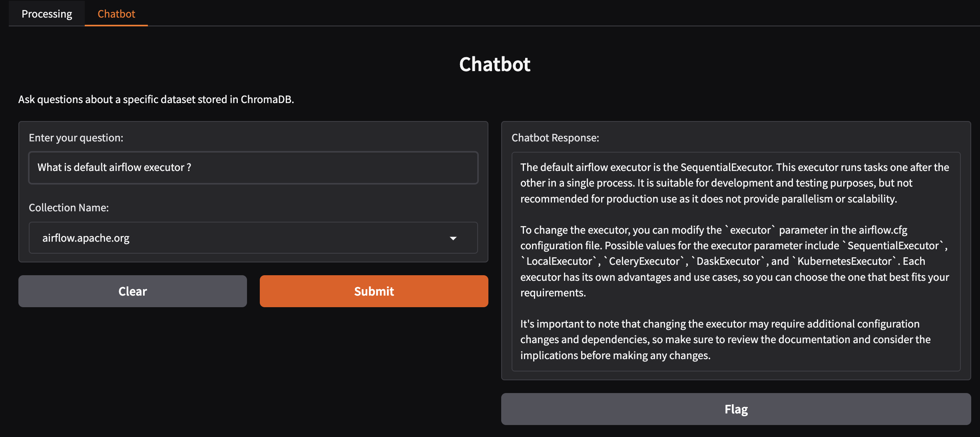Click the word KubernetesExecutor in the response
The image size is (980, 437).
(x=844, y=261)
